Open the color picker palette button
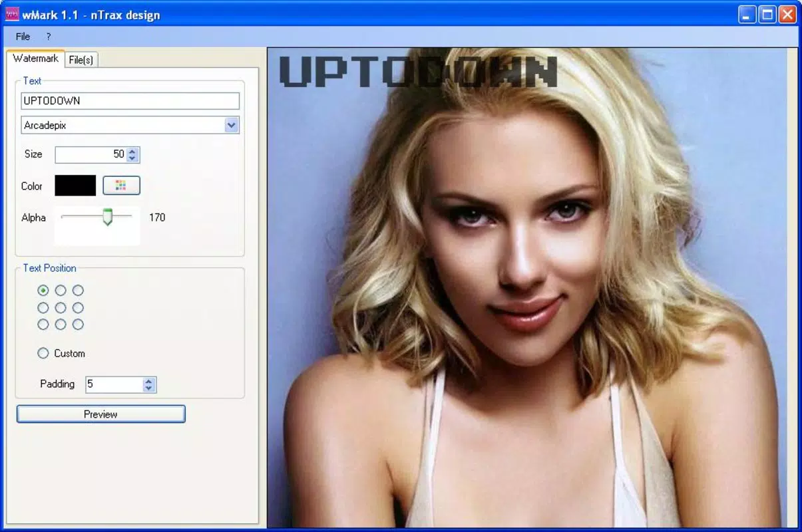This screenshot has width=802, height=532. pos(121,186)
